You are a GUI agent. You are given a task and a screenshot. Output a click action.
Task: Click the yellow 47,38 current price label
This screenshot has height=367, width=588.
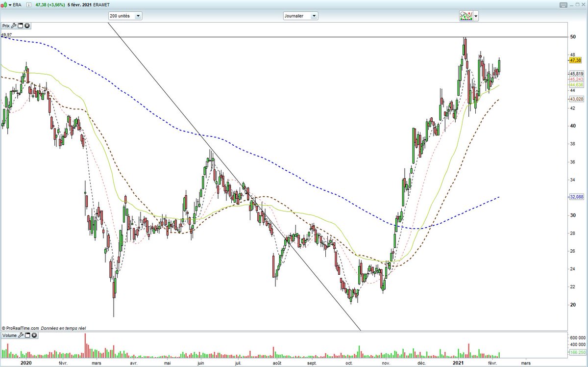(575, 60)
